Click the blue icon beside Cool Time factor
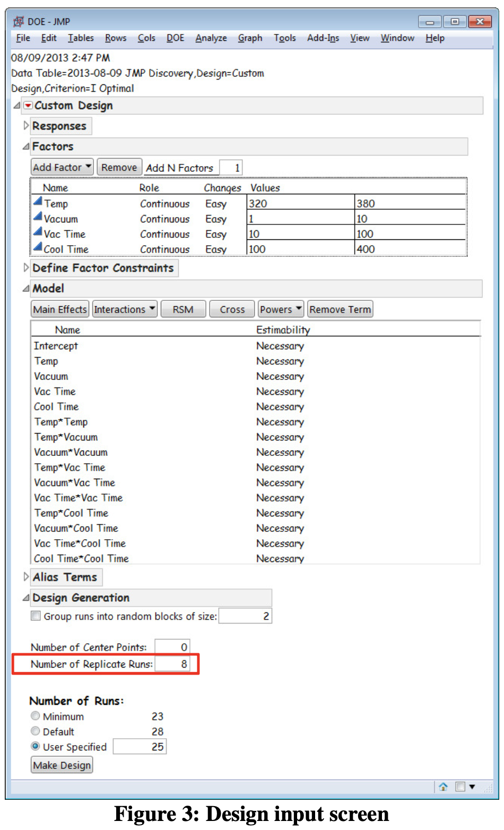 point(38,247)
